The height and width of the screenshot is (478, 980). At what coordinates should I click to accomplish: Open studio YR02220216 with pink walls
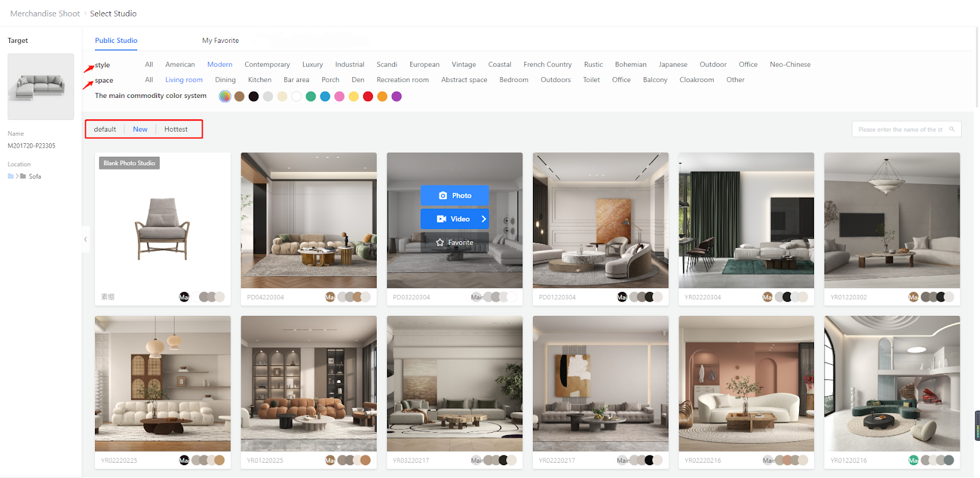[x=747, y=384]
